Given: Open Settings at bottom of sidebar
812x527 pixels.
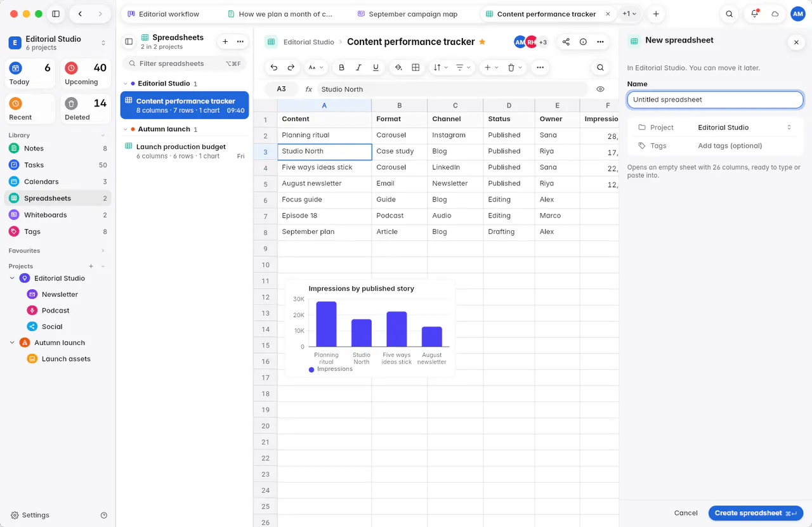Looking at the screenshot, I should pyautogui.click(x=30, y=515).
